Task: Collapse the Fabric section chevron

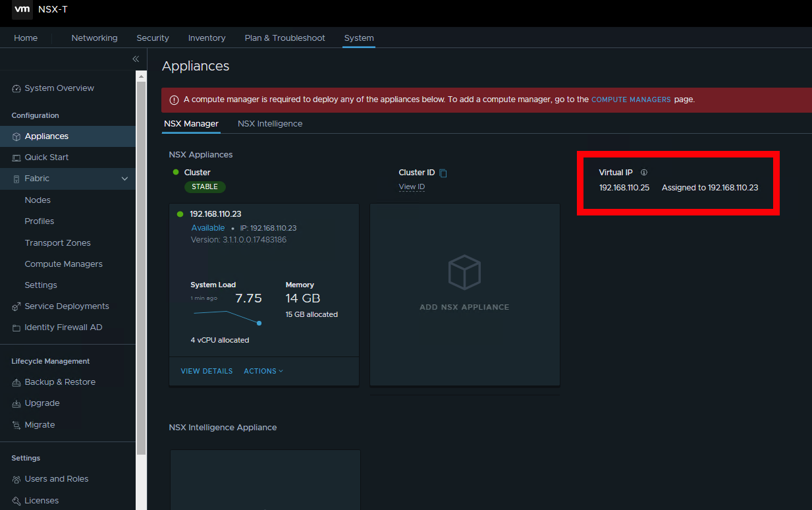Action: 124,179
